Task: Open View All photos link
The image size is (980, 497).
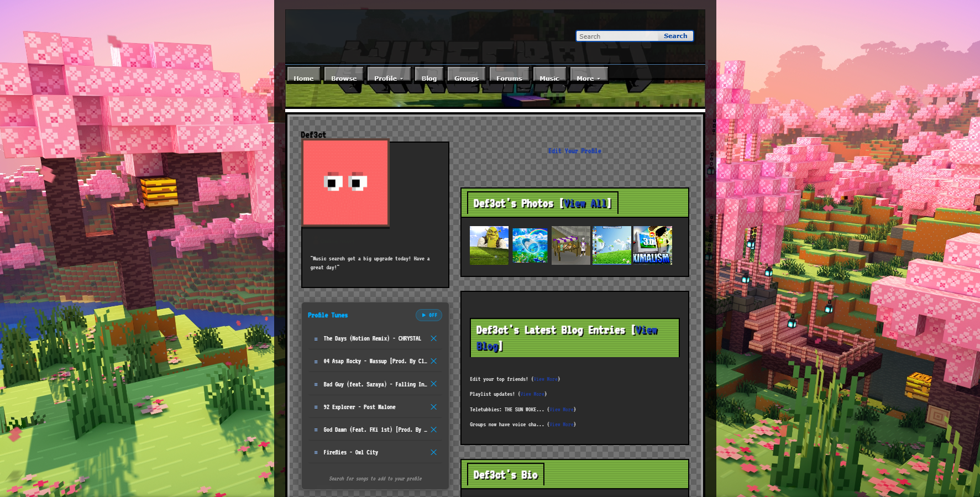Action: tap(586, 203)
